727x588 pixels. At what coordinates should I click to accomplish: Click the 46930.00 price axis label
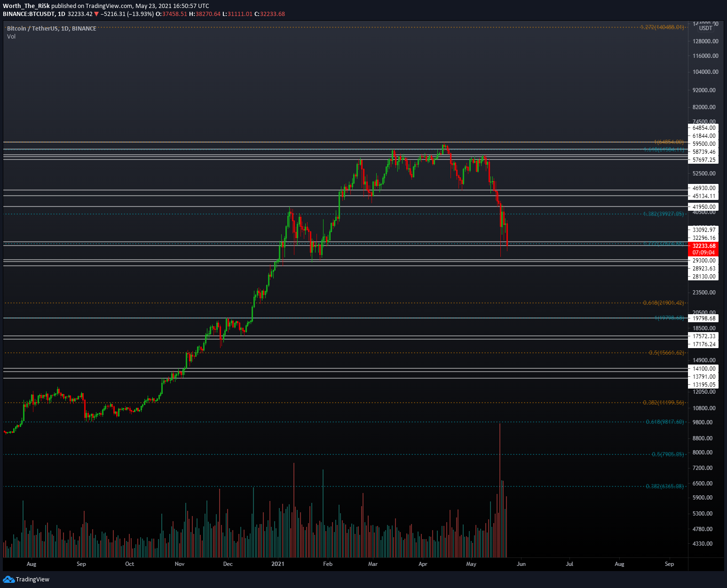(704, 188)
